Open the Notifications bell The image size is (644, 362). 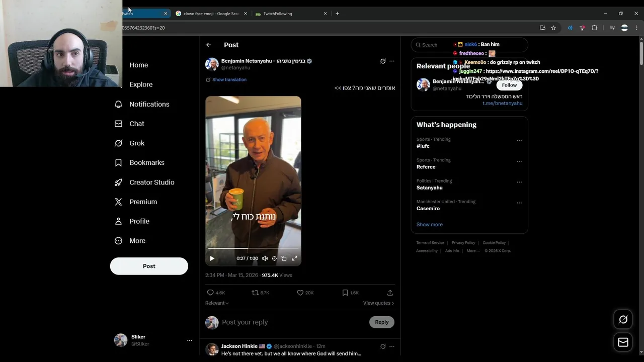pyautogui.click(x=118, y=104)
